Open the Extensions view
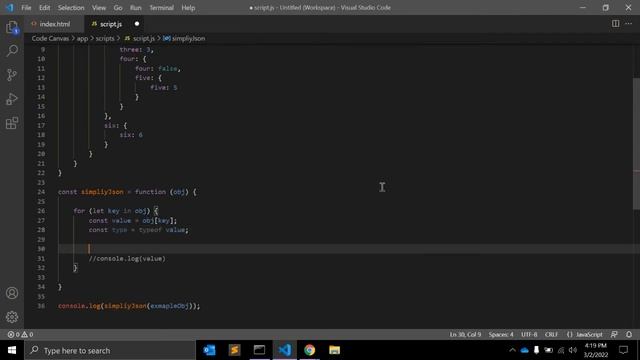Viewport: 640px width, 360px height. click(12, 123)
